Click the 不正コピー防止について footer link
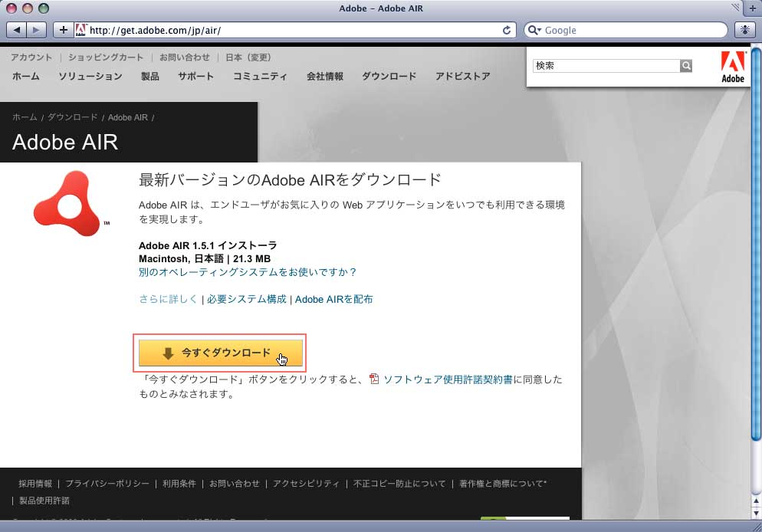Viewport: 762px width, 532px height. click(x=399, y=484)
